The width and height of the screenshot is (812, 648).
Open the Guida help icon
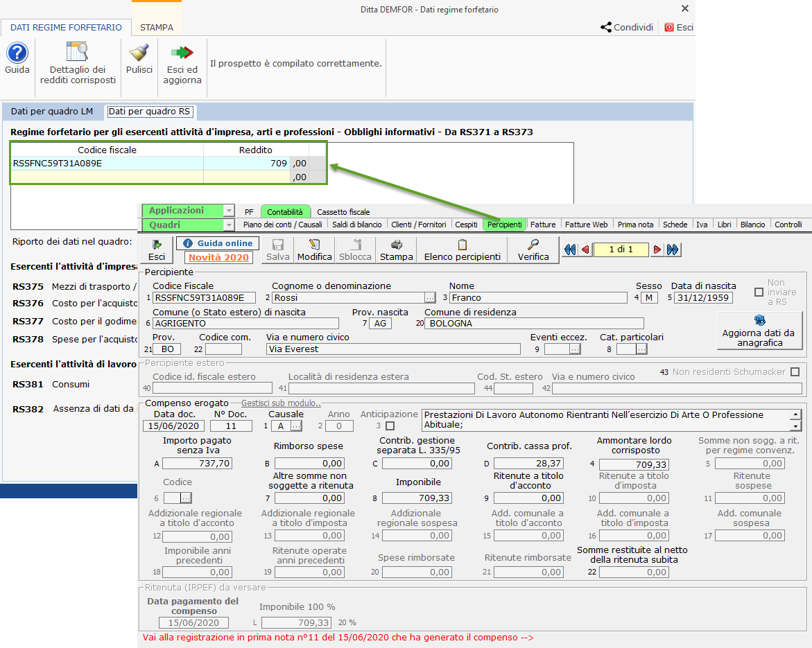pos(17,54)
